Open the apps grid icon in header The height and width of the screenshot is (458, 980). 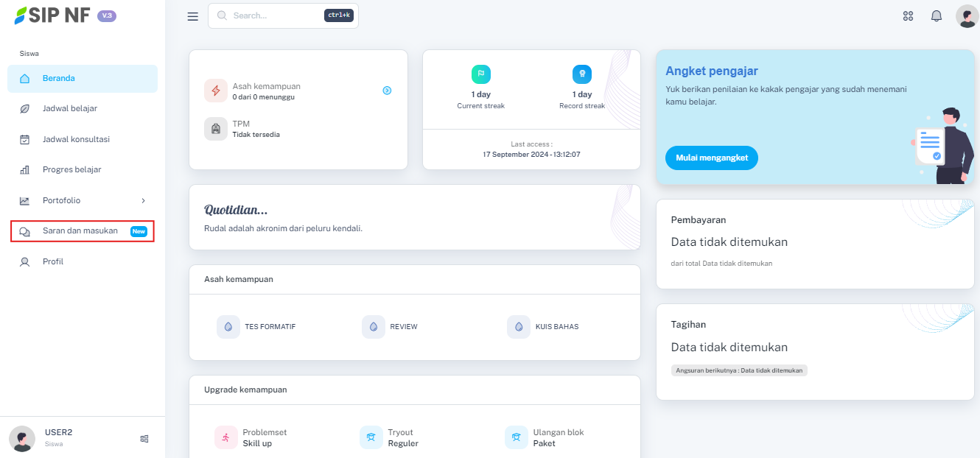(908, 16)
